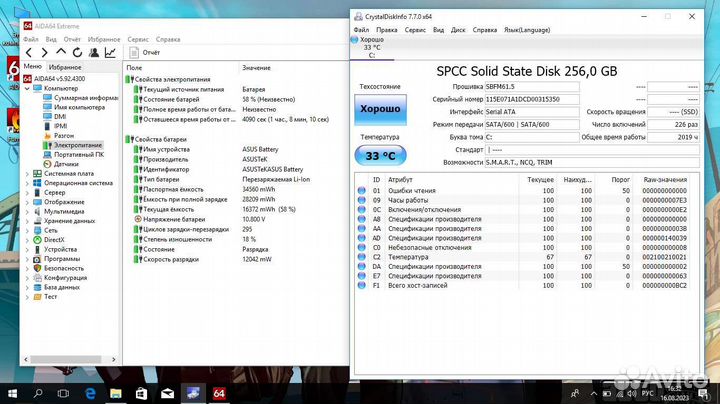Select the Устройства tree item

pyautogui.click(x=55, y=249)
